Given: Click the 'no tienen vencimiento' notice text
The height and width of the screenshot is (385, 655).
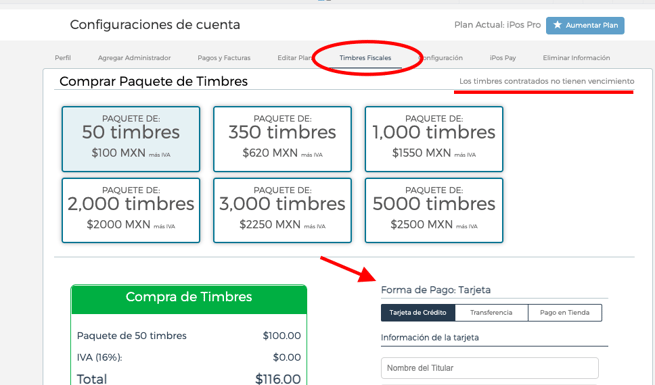Looking at the screenshot, I should pyautogui.click(x=547, y=81).
